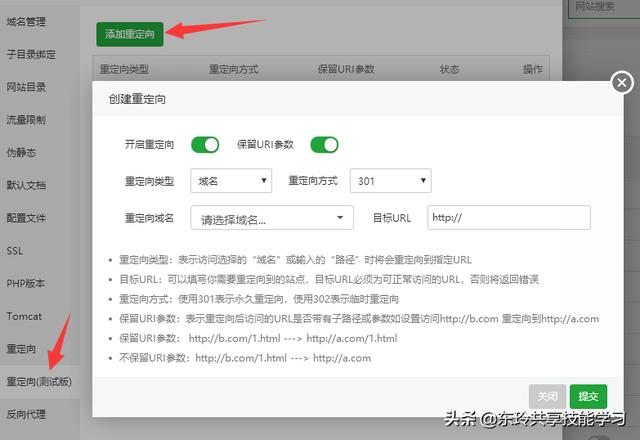Open 域名管理 in the sidebar

tap(26, 22)
